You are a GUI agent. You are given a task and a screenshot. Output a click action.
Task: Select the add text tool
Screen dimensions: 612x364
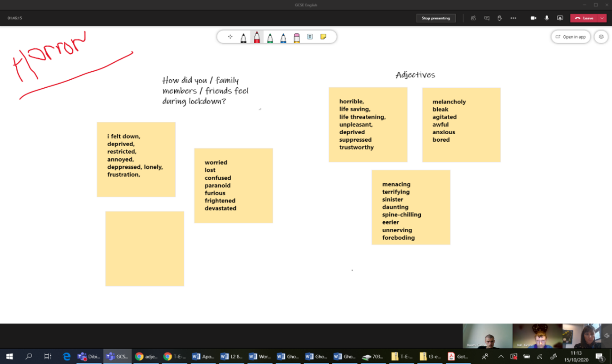(x=310, y=37)
